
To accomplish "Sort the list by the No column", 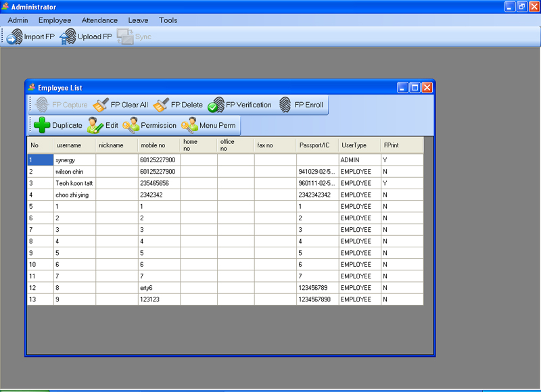I will point(41,145).
